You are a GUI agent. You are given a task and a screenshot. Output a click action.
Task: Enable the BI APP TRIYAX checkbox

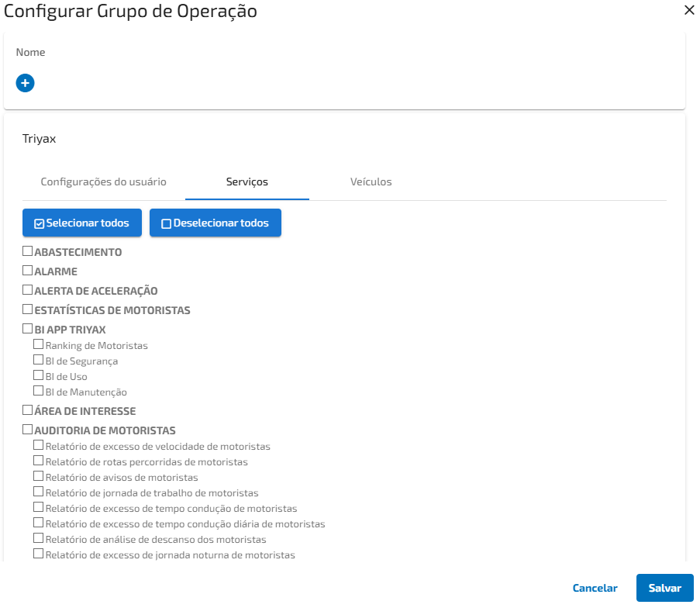pos(28,329)
